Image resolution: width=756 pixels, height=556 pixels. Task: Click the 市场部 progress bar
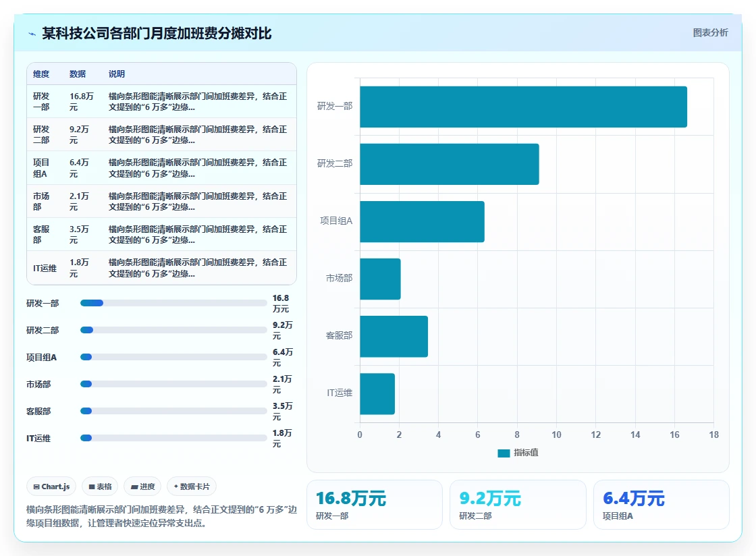coord(173,384)
